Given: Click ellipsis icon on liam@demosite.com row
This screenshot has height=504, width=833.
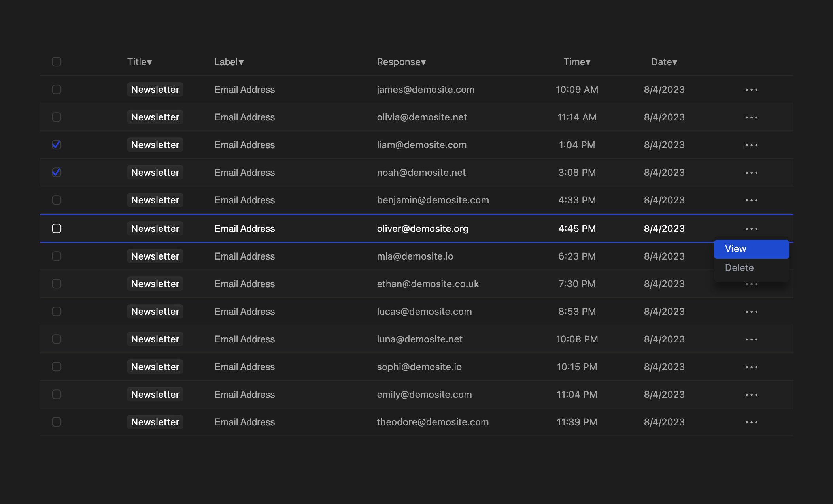Looking at the screenshot, I should (751, 145).
